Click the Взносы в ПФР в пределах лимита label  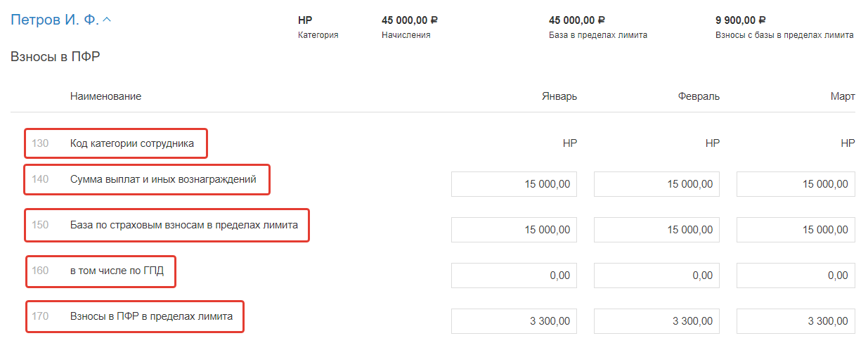[x=151, y=316]
